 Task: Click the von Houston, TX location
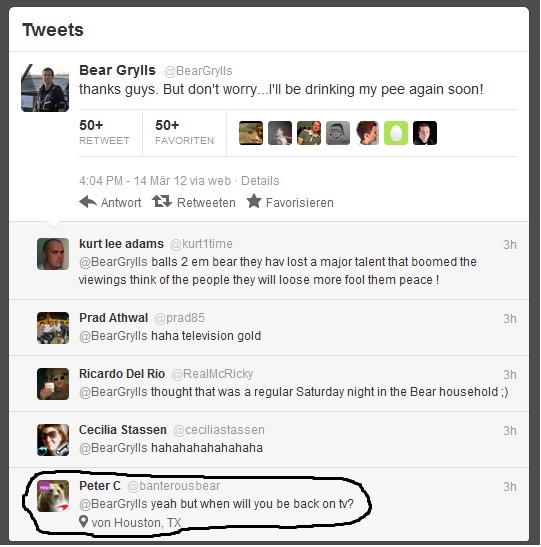[136, 523]
